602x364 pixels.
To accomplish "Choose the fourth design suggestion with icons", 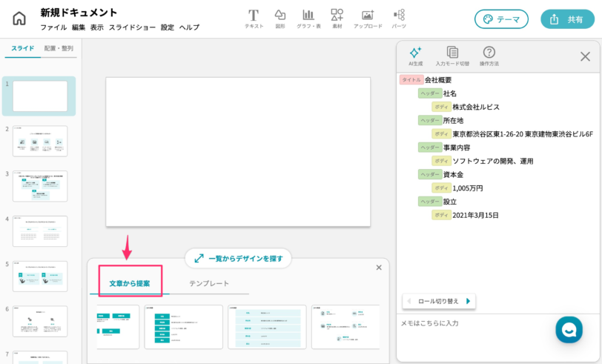I will [345, 327].
